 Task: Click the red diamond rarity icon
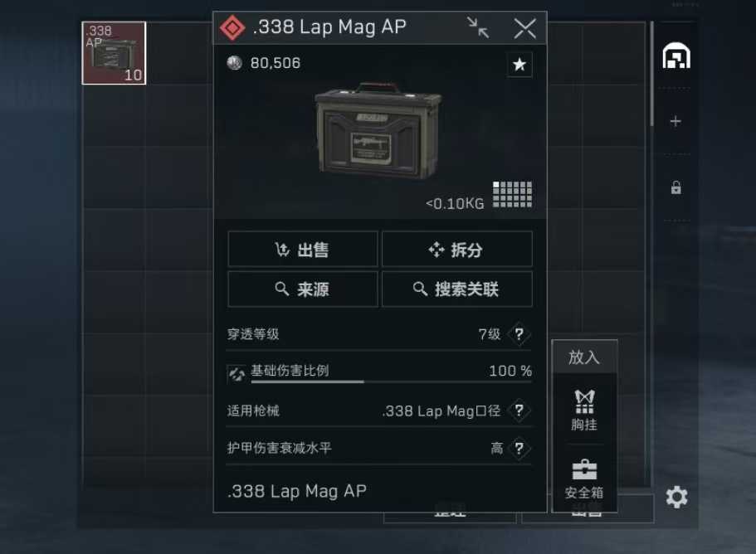coord(232,27)
